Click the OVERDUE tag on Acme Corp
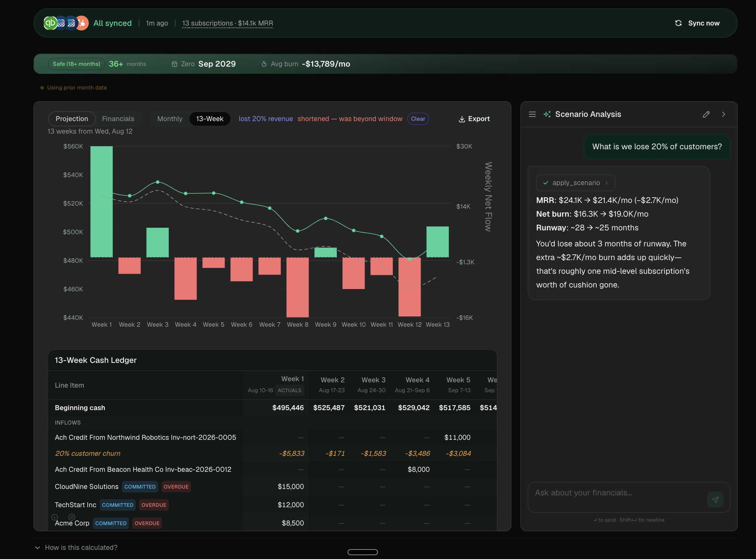The width and height of the screenshot is (756, 559). tap(147, 523)
